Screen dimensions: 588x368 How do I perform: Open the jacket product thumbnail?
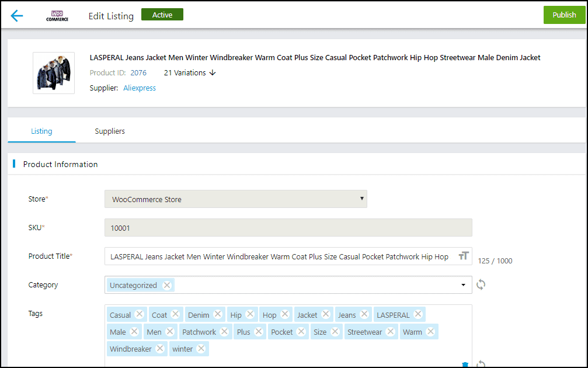[x=54, y=73]
